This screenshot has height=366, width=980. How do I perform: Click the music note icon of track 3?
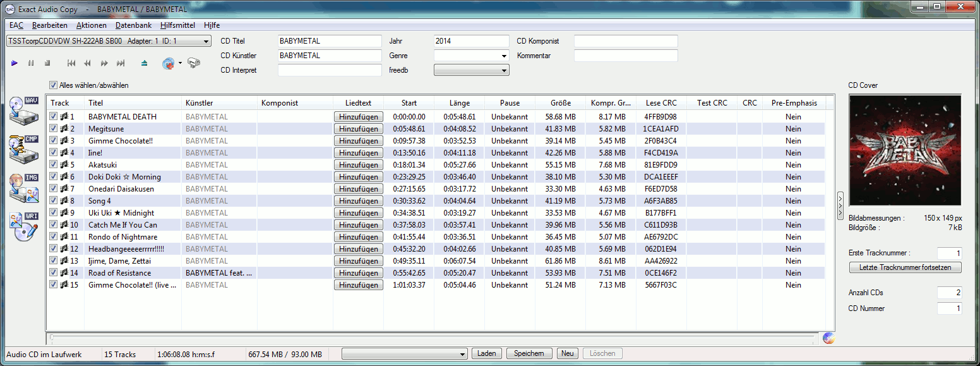coord(64,140)
